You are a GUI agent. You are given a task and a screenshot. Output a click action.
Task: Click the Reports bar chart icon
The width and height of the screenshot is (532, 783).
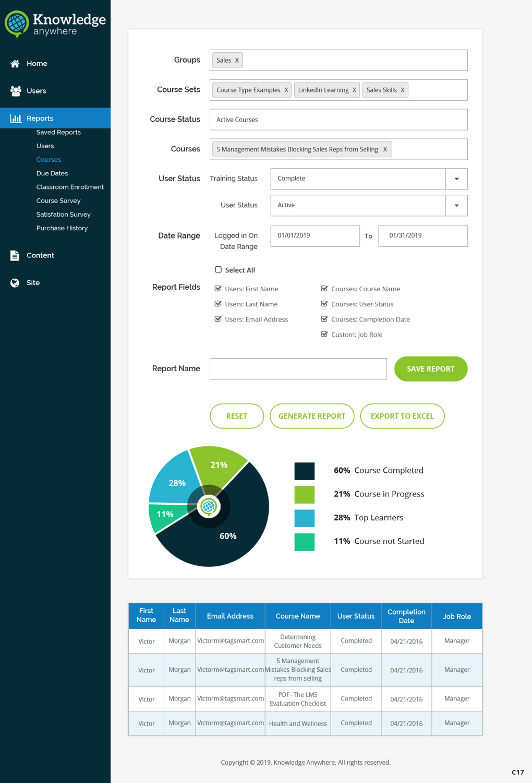pyautogui.click(x=16, y=118)
